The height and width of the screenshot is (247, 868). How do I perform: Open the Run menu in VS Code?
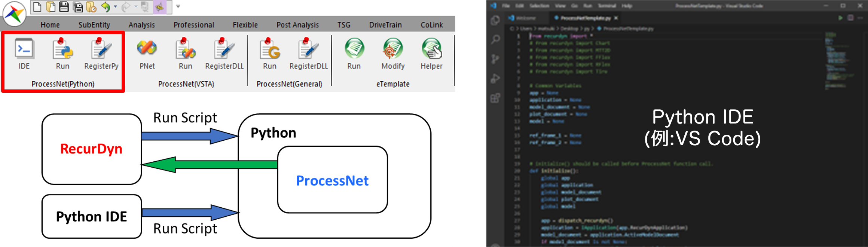tap(588, 6)
